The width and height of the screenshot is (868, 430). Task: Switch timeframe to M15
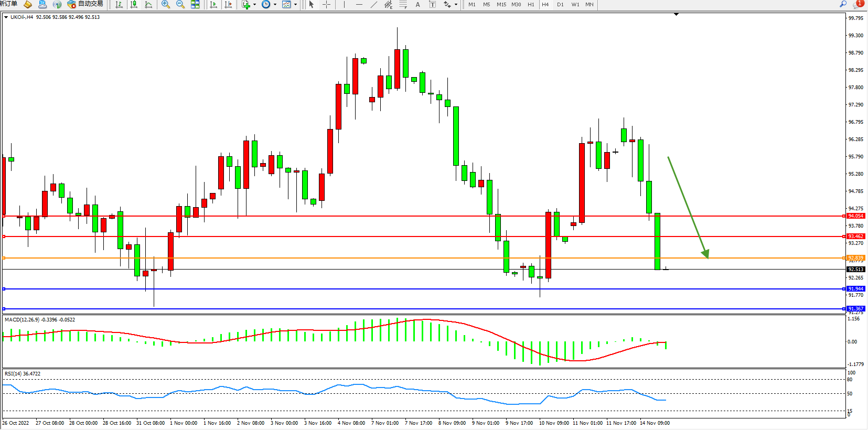[501, 5]
